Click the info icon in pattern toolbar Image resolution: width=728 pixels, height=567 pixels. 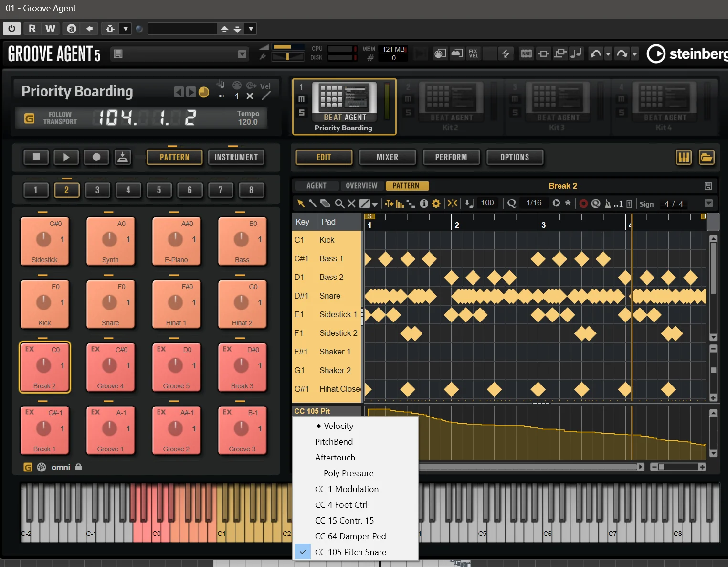pyautogui.click(x=423, y=203)
